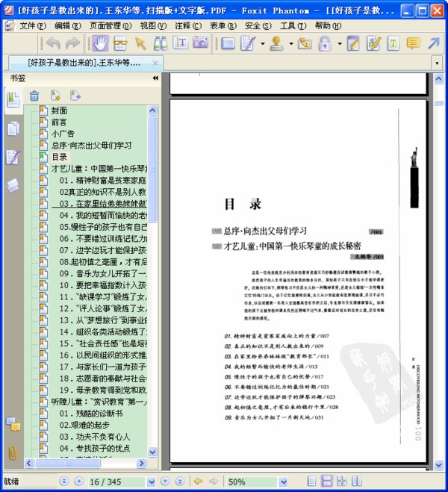Click the Redo arrow in toolbar
The height and width of the screenshot is (492, 448).
[x=72, y=43]
